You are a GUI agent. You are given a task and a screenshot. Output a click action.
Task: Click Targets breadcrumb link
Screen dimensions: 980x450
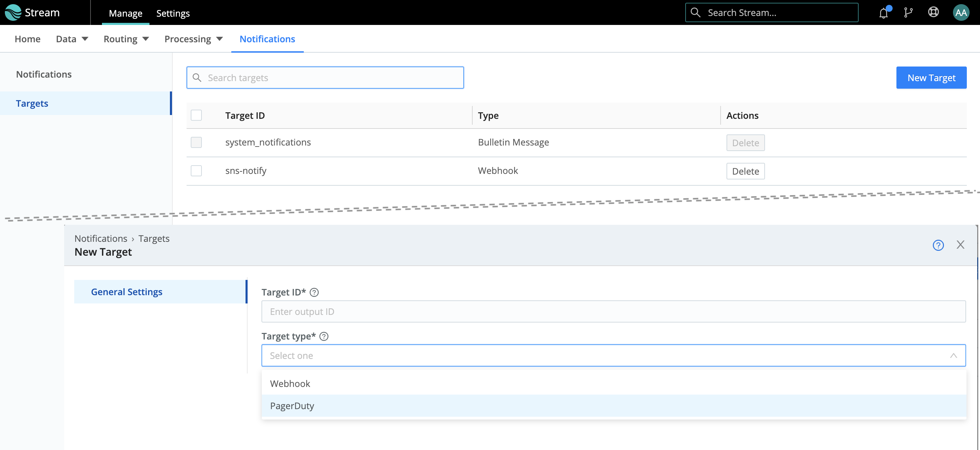click(154, 238)
